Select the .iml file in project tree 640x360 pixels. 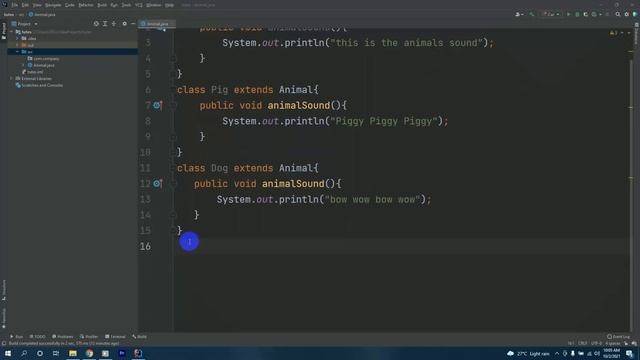[x=33, y=72]
